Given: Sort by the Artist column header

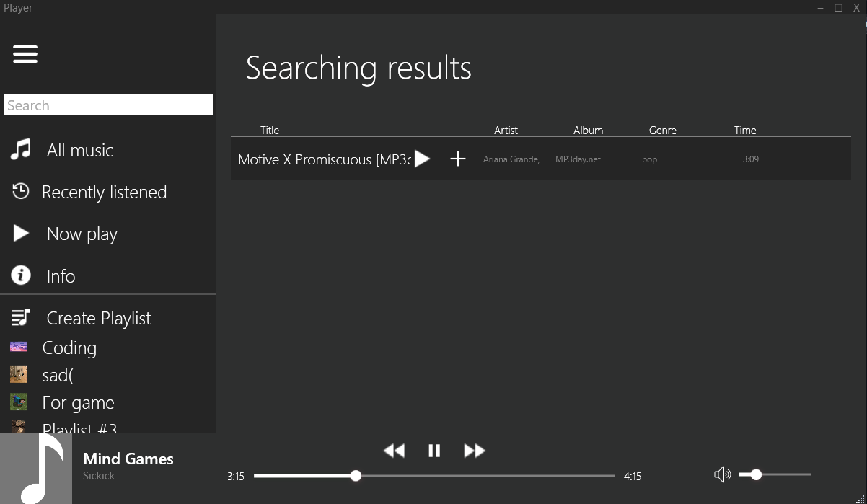Looking at the screenshot, I should click(506, 131).
